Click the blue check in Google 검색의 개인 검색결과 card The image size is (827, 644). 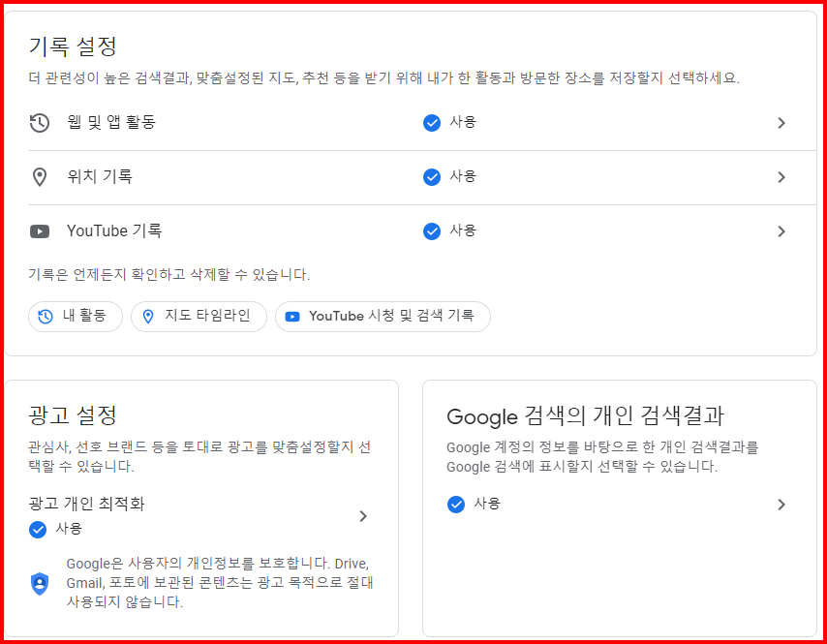[x=456, y=505]
